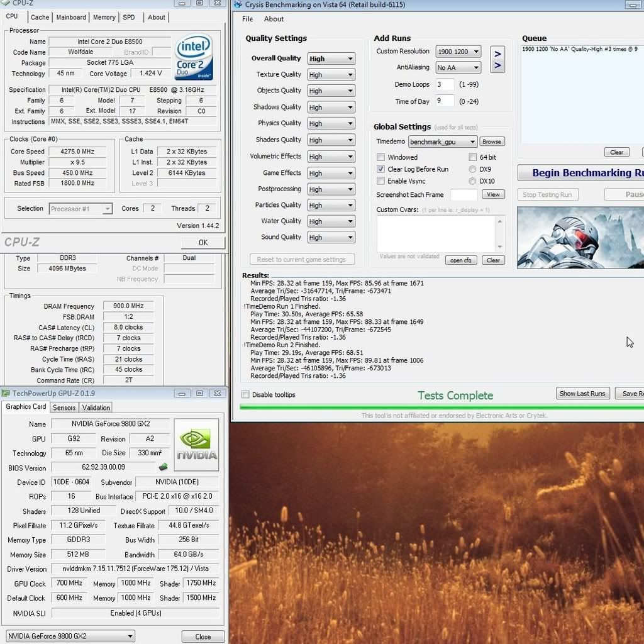
Task: Switch to the Sensors tab in GPU-Z
Action: 64,407
